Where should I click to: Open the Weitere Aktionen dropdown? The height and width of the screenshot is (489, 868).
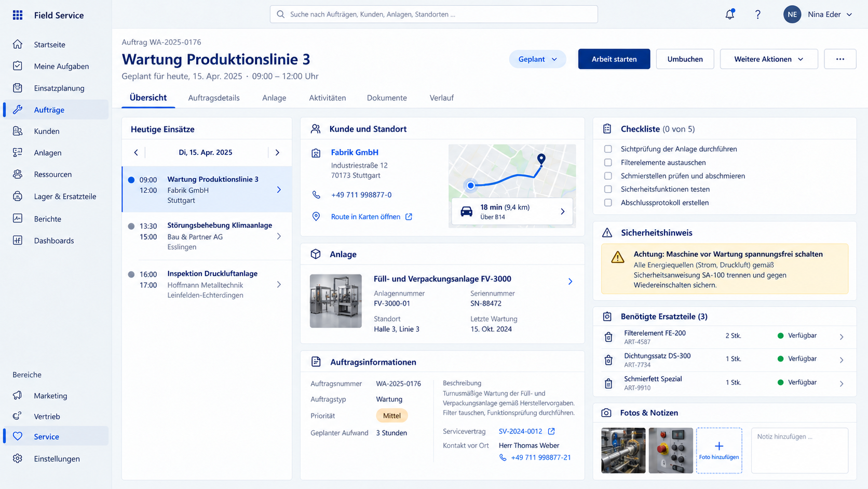point(769,59)
